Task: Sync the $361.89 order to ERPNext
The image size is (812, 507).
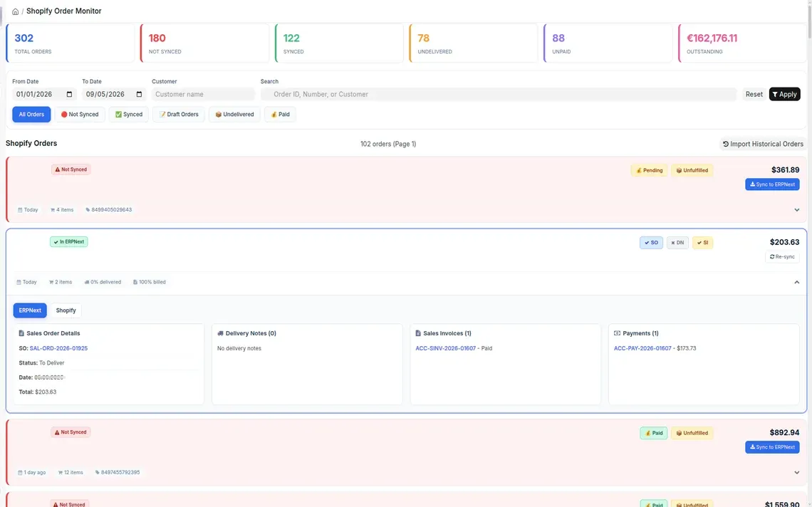Action: click(772, 184)
